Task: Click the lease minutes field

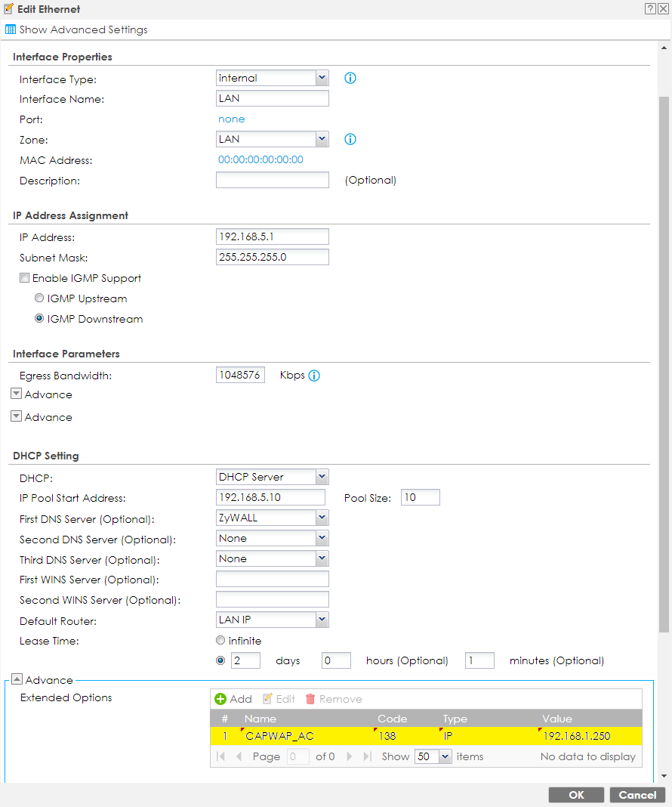Action: tap(479, 660)
